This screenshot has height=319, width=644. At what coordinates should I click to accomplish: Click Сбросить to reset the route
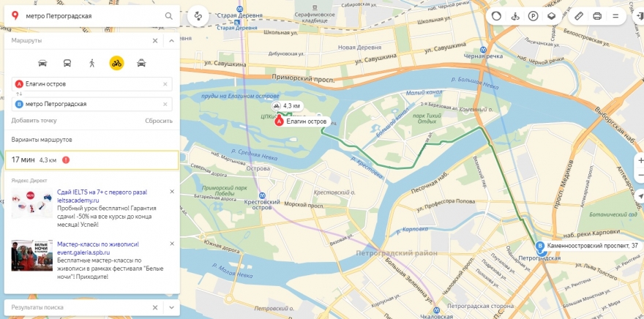pos(159,121)
